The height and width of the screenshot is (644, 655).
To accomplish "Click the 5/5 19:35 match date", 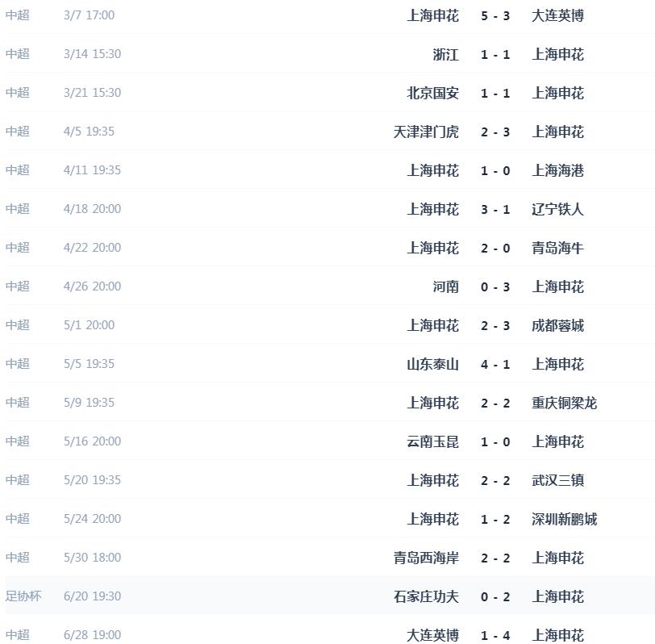I will (89, 364).
